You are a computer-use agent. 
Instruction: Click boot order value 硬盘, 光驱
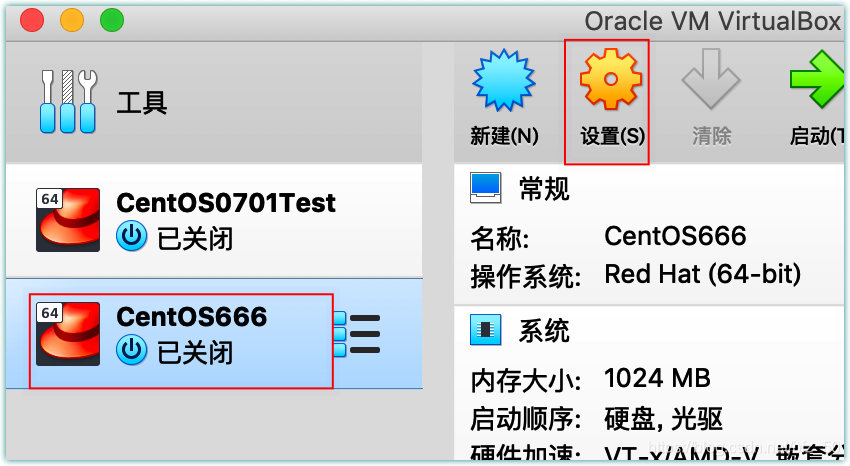(x=664, y=418)
